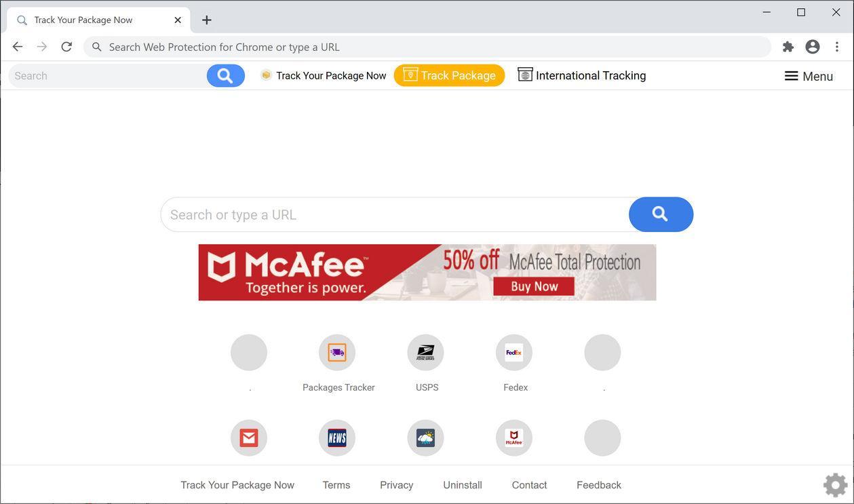Click Track Your Package Now toolbar logo
Viewport: 854px width, 504px height.
(324, 75)
